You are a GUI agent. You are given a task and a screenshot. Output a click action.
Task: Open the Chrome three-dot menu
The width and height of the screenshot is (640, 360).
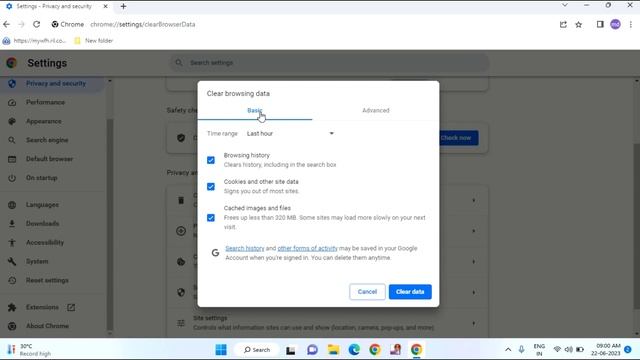(x=631, y=24)
